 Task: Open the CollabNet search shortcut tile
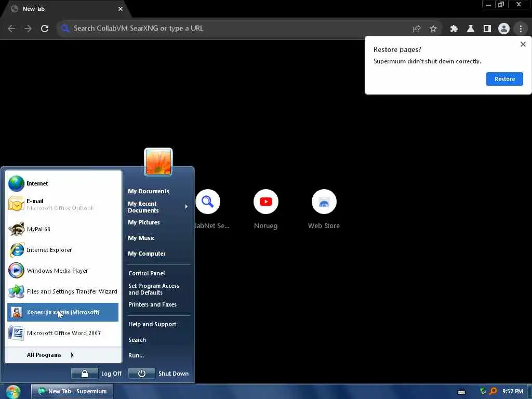pyautogui.click(x=208, y=209)
